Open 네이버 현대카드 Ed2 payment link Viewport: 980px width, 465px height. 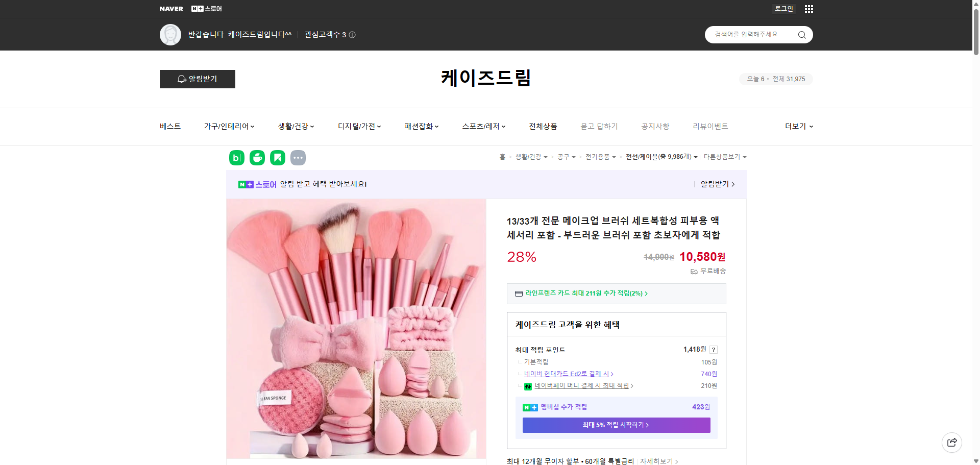(x=567, y=374)
